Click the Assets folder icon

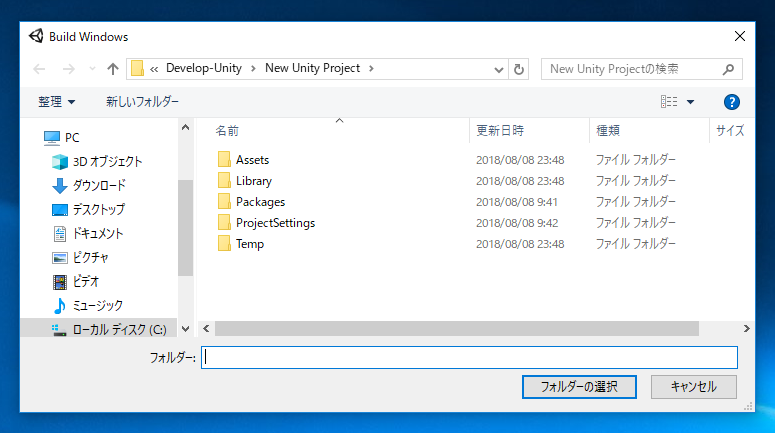[224, 159]
